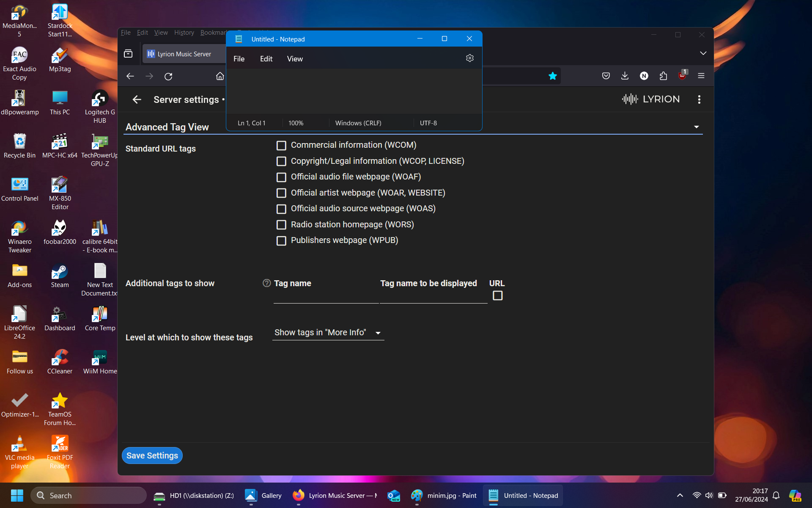Open Lyrion three-dot options menu

point(699,99)
